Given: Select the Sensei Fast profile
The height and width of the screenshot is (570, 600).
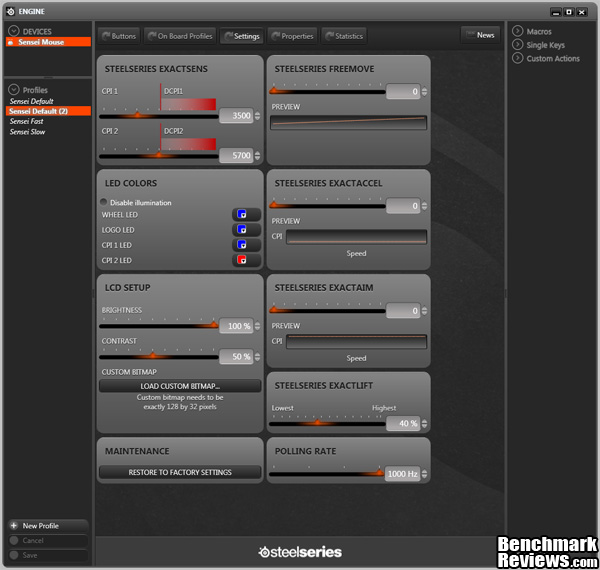Looking at the screenshot, I should coord(26,121).
